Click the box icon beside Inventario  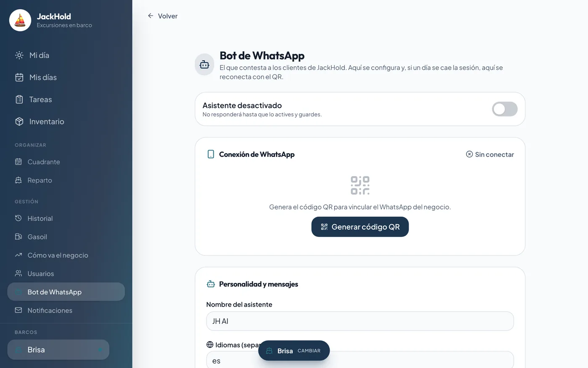tap(19, 122)
